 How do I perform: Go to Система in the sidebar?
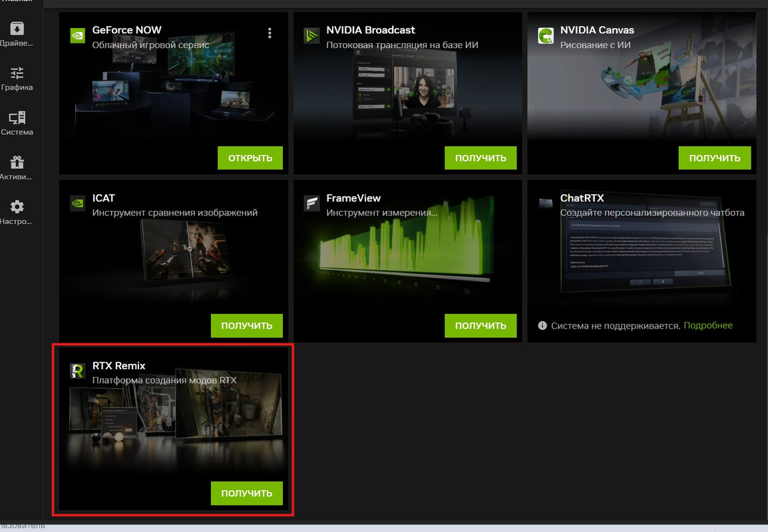click(x=17, y=123)
